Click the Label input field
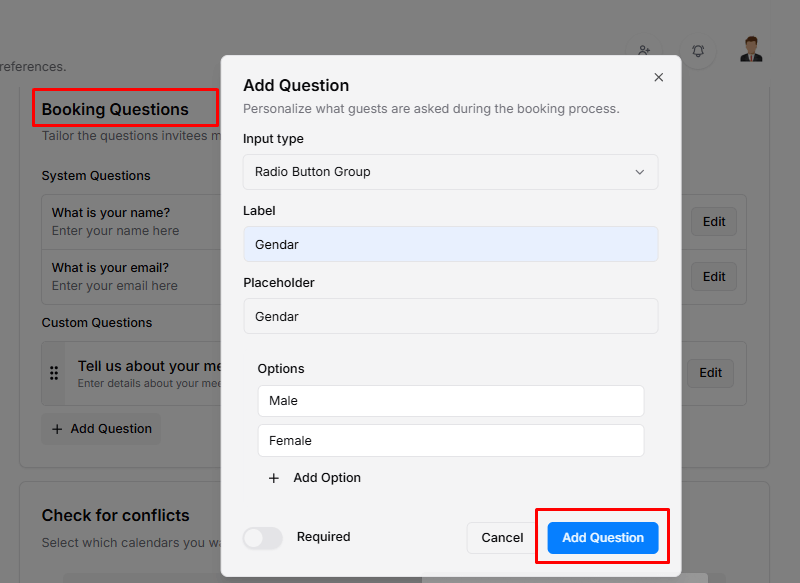The width and height of the screenshot is (800, 583). click(x=450, y=244)
